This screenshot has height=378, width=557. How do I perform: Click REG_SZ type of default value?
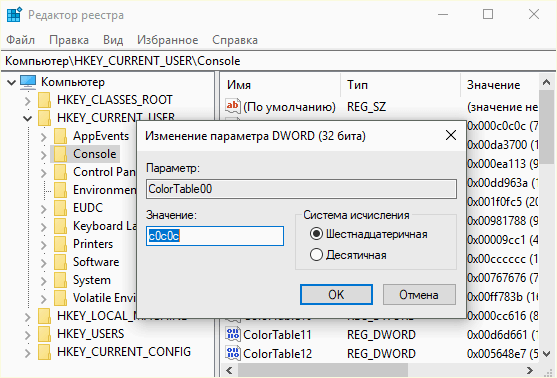[x=367, y=107]
